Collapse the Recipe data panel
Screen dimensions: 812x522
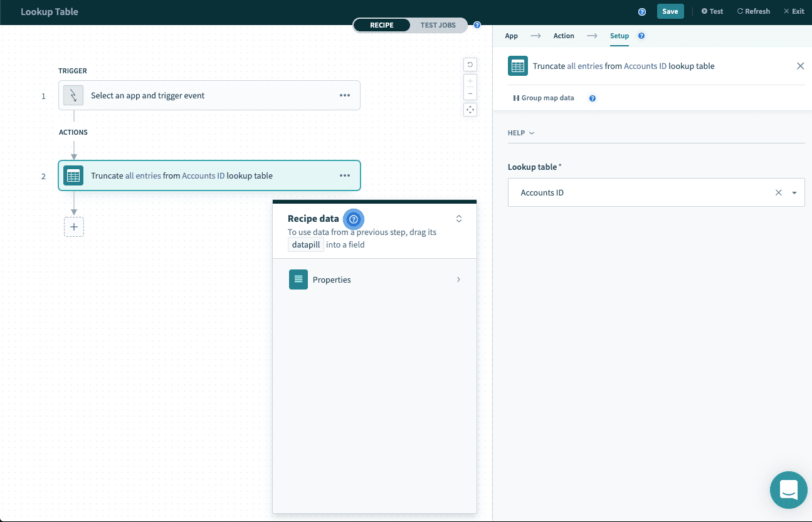[458, 219]
